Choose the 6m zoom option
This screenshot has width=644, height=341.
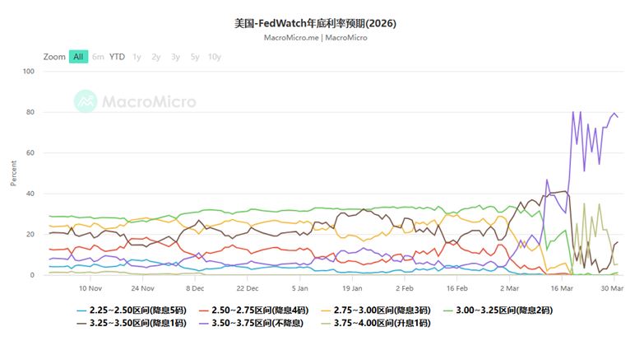pos(98,57)
